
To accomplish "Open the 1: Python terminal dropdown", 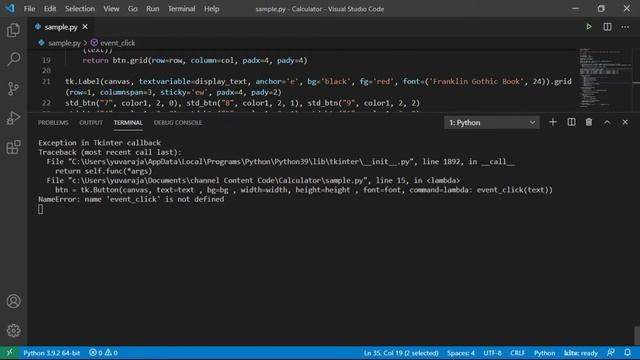I will pyautogui.click(x=491, y=122).
